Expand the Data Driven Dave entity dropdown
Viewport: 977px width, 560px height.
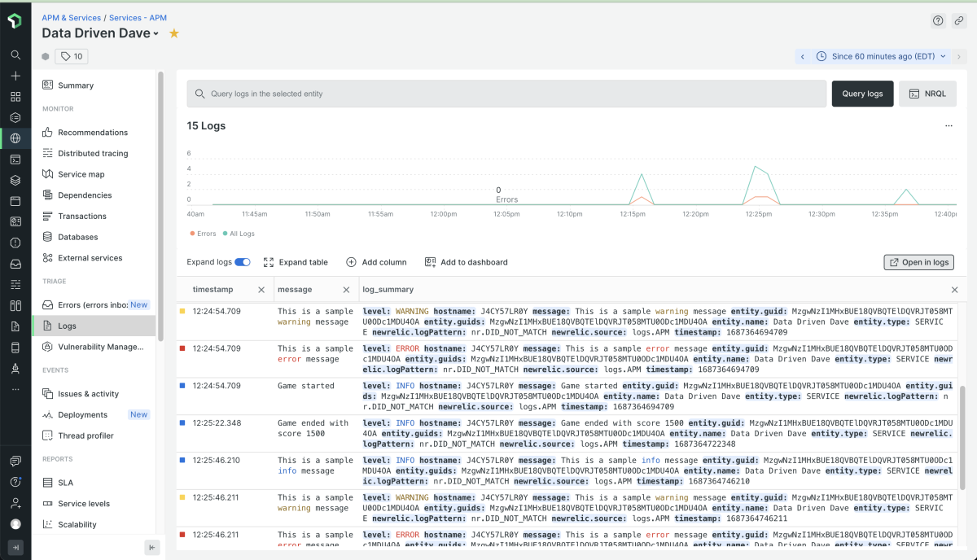pos(156,34)
